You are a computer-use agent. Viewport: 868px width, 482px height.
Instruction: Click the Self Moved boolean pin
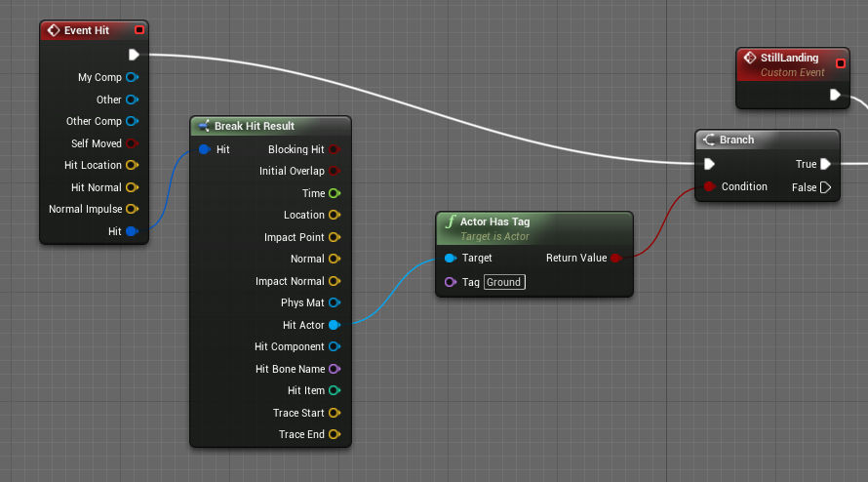tap(132, 143)
